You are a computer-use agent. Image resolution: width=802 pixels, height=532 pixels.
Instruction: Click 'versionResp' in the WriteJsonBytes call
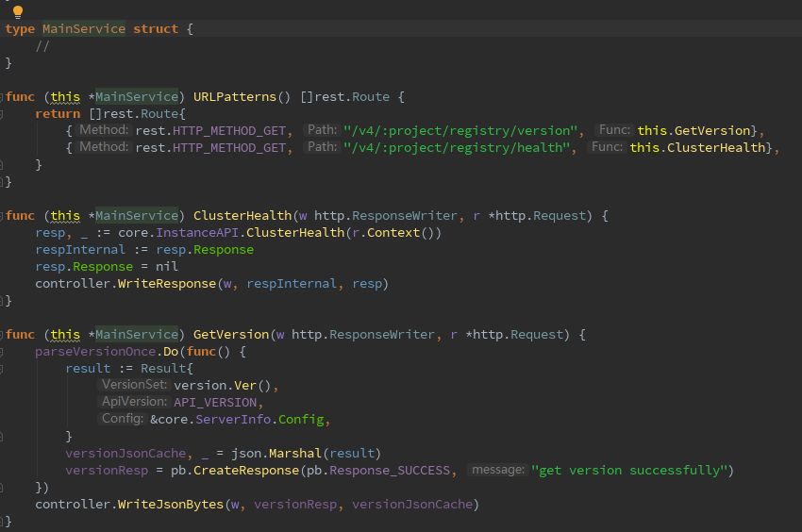294,505
